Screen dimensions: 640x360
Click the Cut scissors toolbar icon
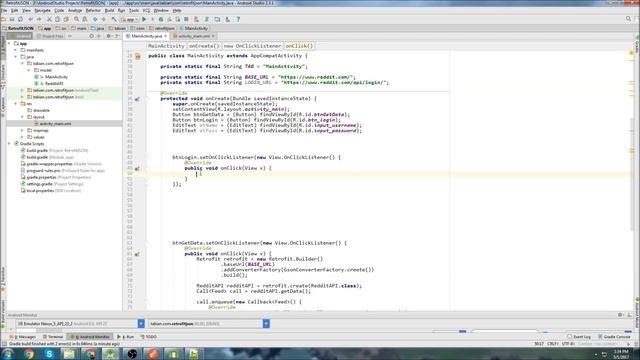click(49, 19)
